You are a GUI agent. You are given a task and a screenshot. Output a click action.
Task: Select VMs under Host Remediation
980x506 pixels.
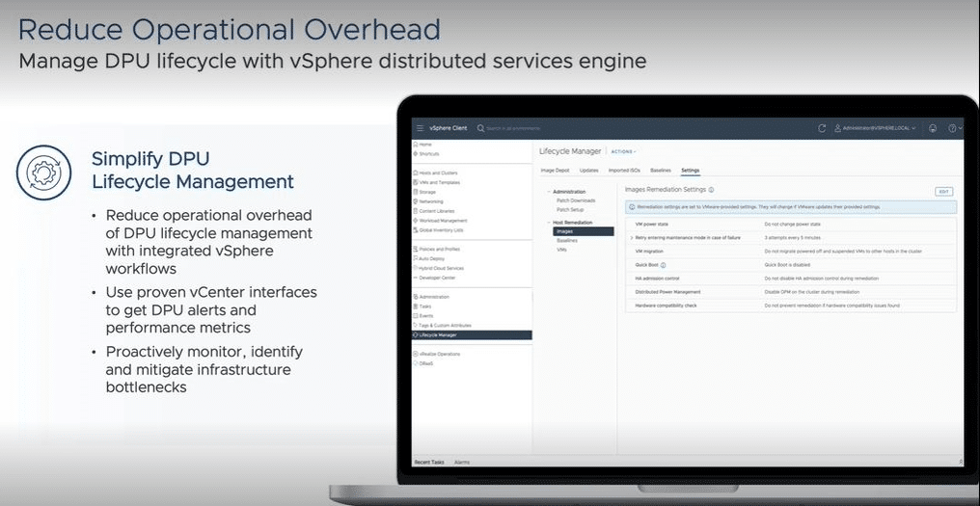[561, 250]
